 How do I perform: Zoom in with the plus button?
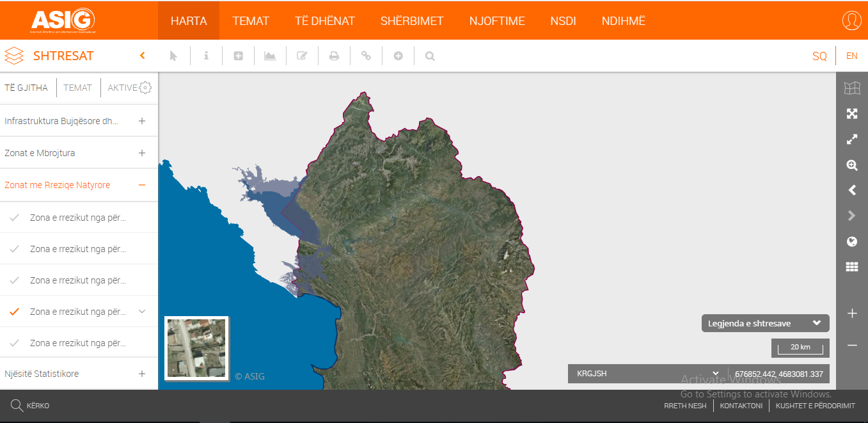tap(852, 314)
